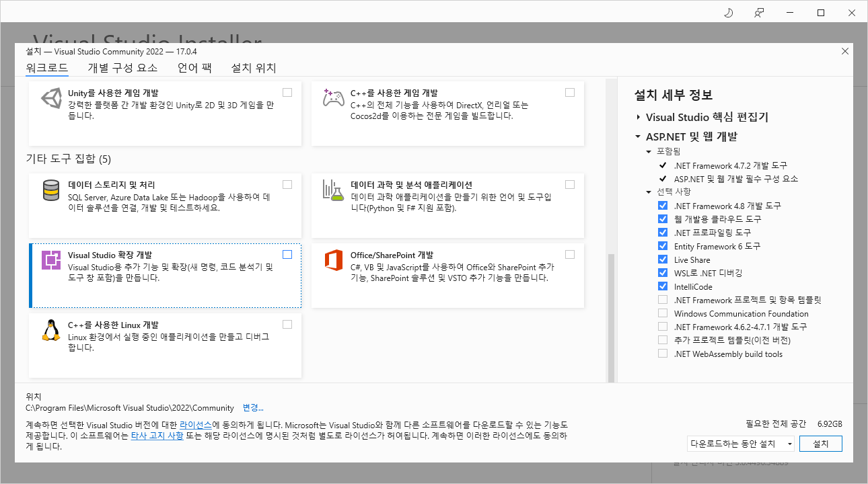Click the 변경... location link
868x484 pixels.
pos(253,408)
